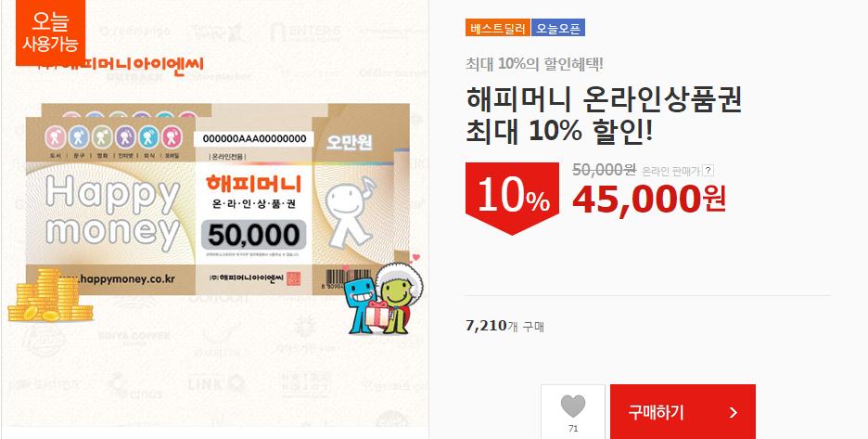Click the stacked gold coins icon

coord(50,295)
